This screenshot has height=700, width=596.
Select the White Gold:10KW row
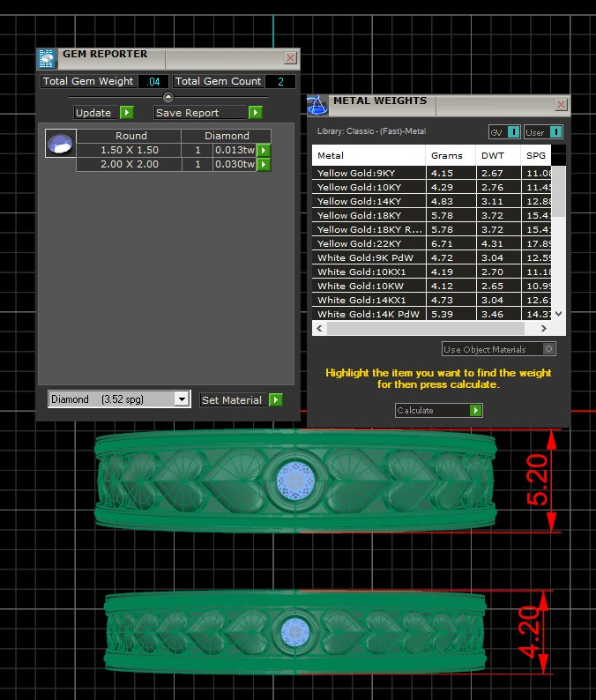point(432,287)
